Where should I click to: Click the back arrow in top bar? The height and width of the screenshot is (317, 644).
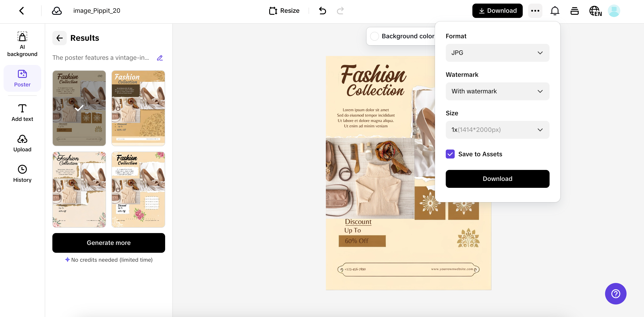click(22, 11)
